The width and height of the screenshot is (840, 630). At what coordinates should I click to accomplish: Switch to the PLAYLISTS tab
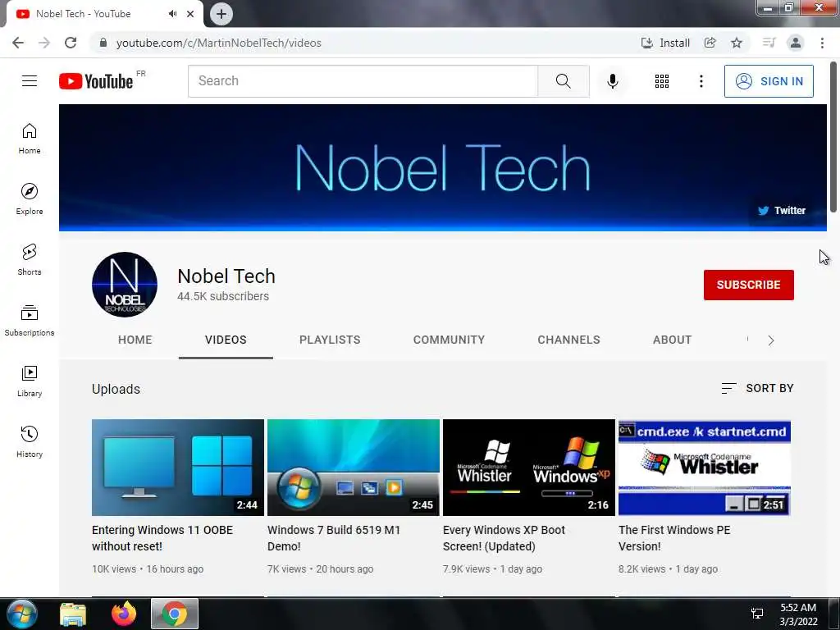pos(330,340)
